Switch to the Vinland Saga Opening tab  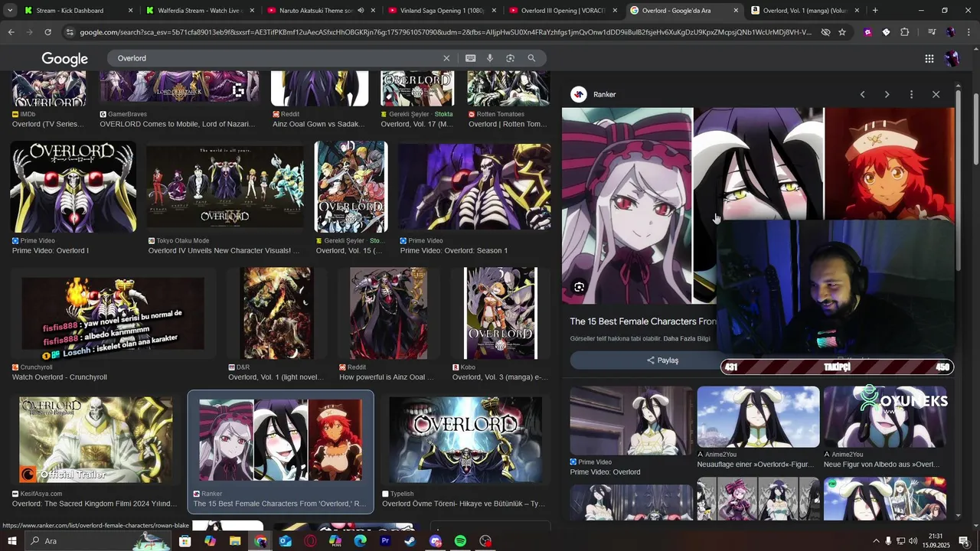coord(443,11)
